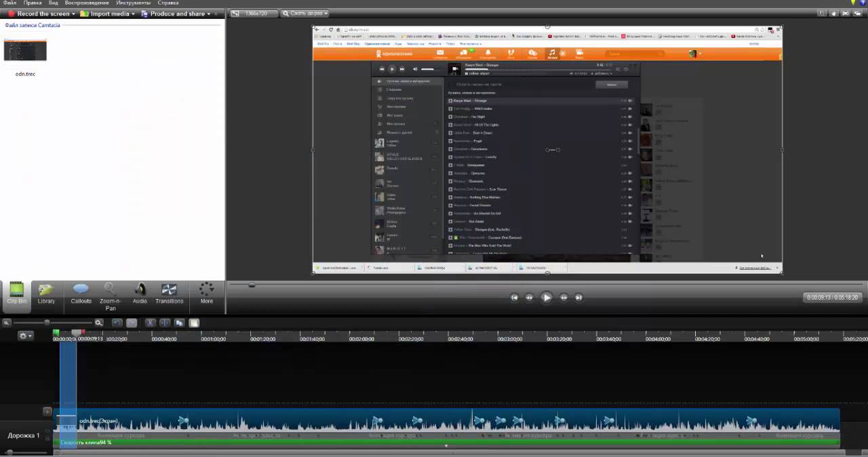
Task: Click the 00:01:00;00 ruler mark
Action: point(213,339)
